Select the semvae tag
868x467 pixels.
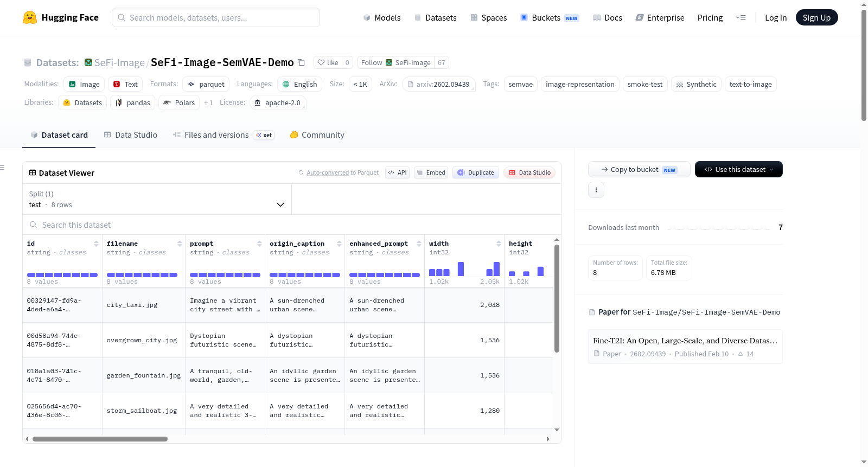521,84
